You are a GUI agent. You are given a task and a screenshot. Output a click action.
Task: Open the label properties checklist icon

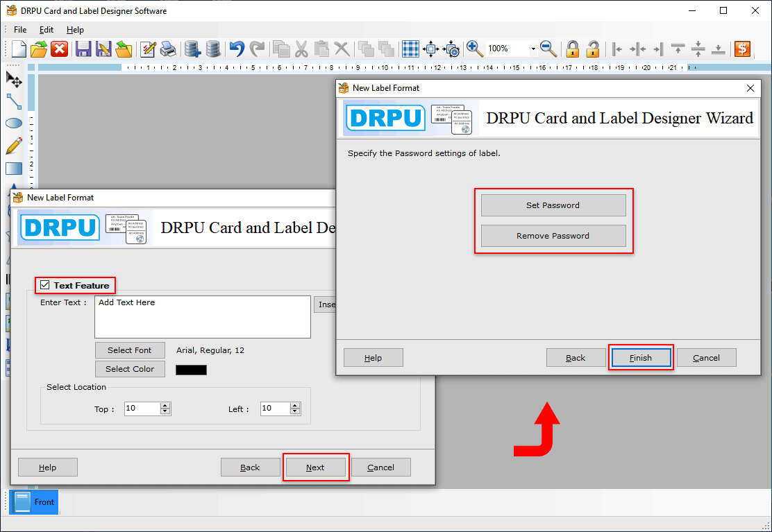coord(148,49)
